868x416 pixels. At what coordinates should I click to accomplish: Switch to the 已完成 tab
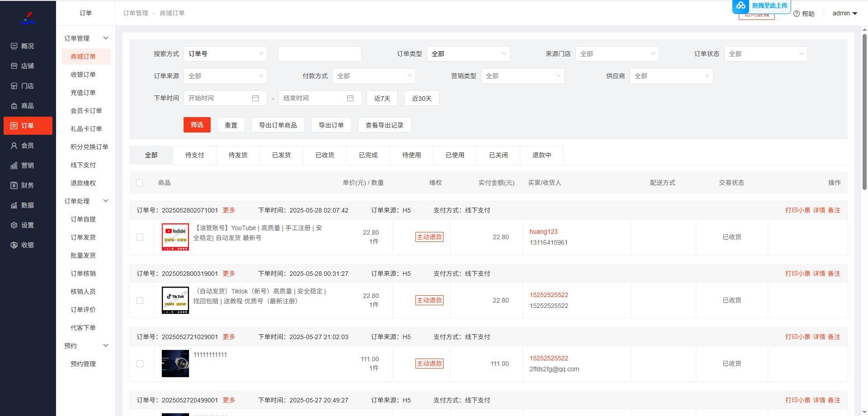tap(368, 155)
